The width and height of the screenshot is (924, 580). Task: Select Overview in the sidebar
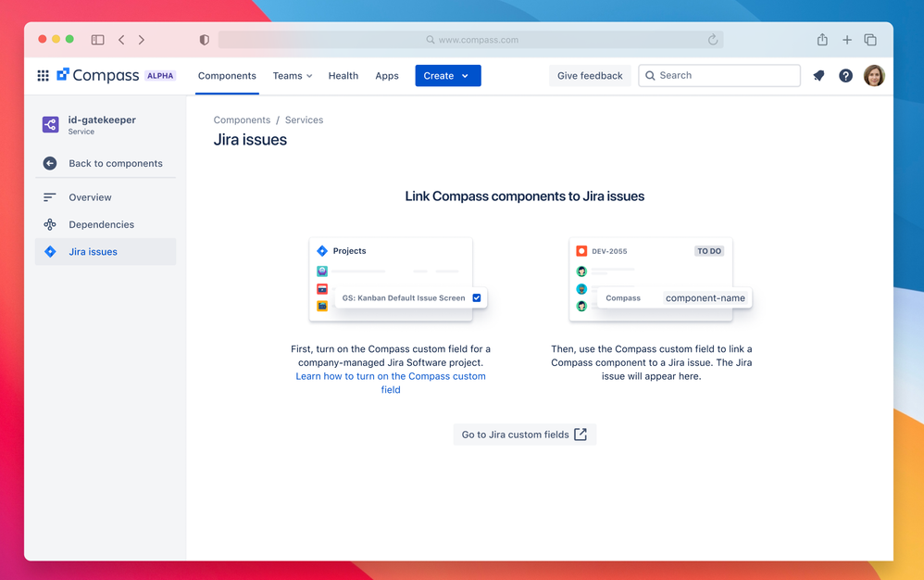106,197
